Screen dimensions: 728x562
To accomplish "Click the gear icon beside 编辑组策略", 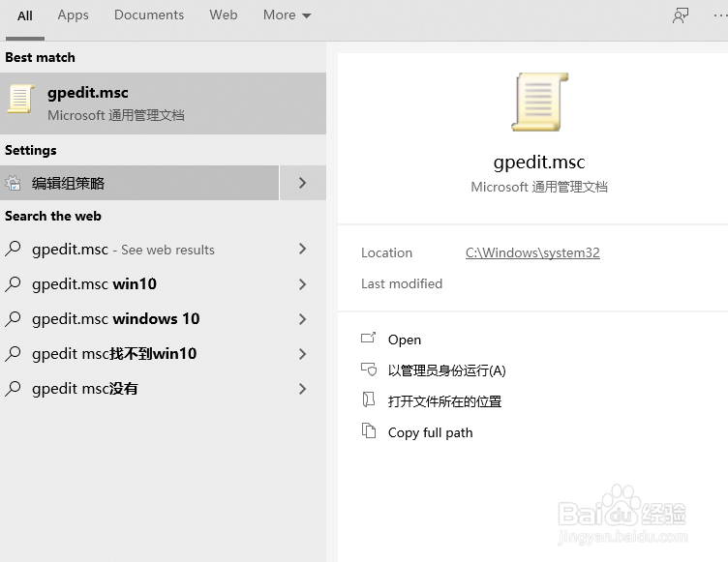I will [x=13, y=183].
